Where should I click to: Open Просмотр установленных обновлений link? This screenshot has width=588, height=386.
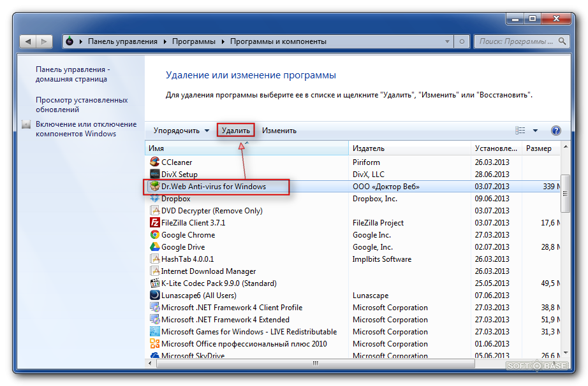(x=82, y=105)
